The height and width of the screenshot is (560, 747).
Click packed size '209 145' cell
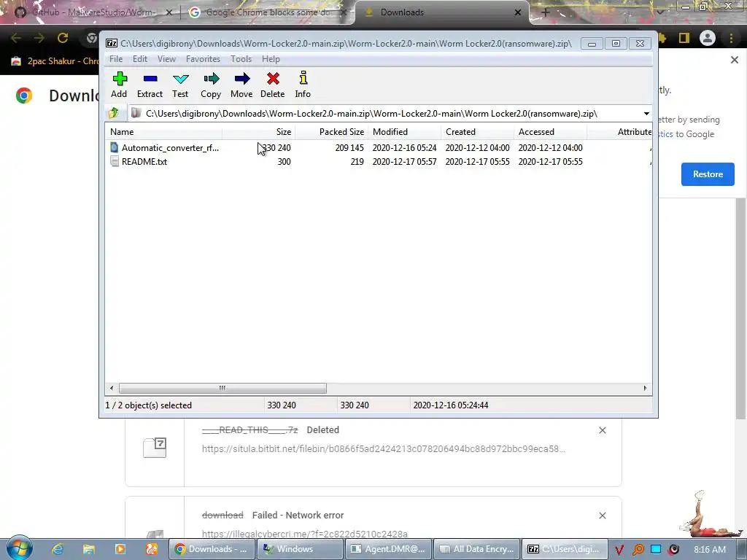(x=349, y=148)
